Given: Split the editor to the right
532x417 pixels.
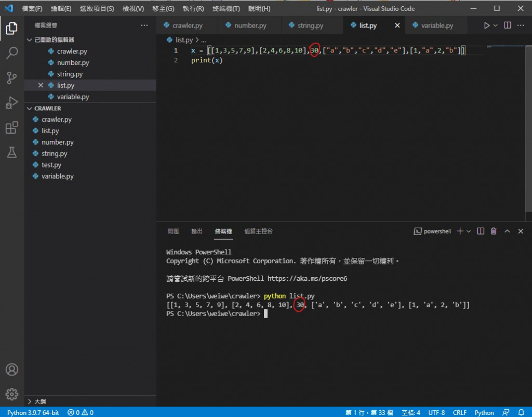Looking at the screenshot, I should coord(507,25).
